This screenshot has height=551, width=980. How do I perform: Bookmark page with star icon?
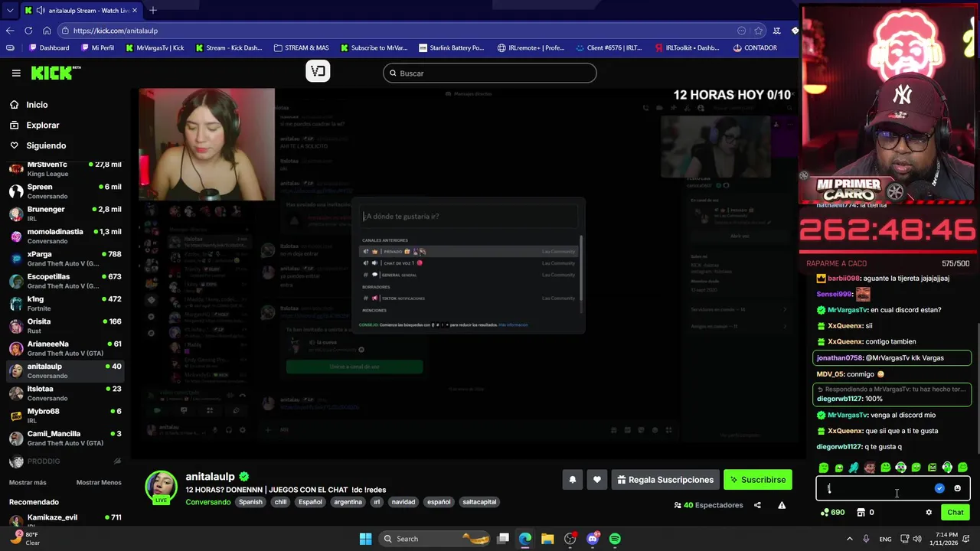click(759, 31)
